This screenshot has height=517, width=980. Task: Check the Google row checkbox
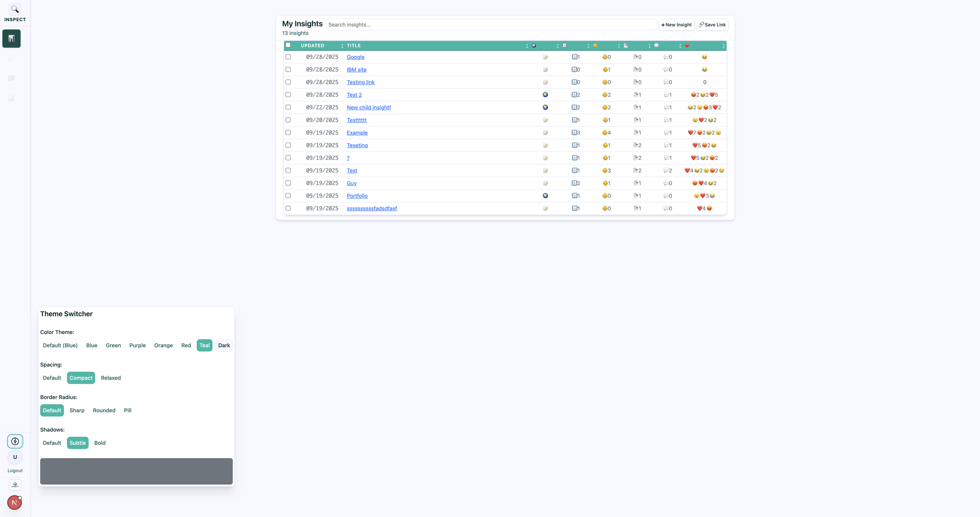tap(288, 57)
